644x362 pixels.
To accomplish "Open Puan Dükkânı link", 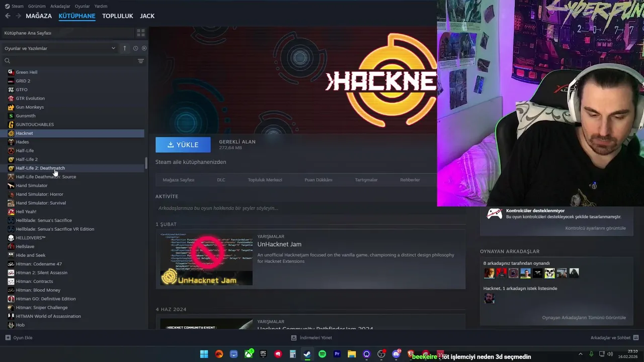I will (x=318, y=179).
